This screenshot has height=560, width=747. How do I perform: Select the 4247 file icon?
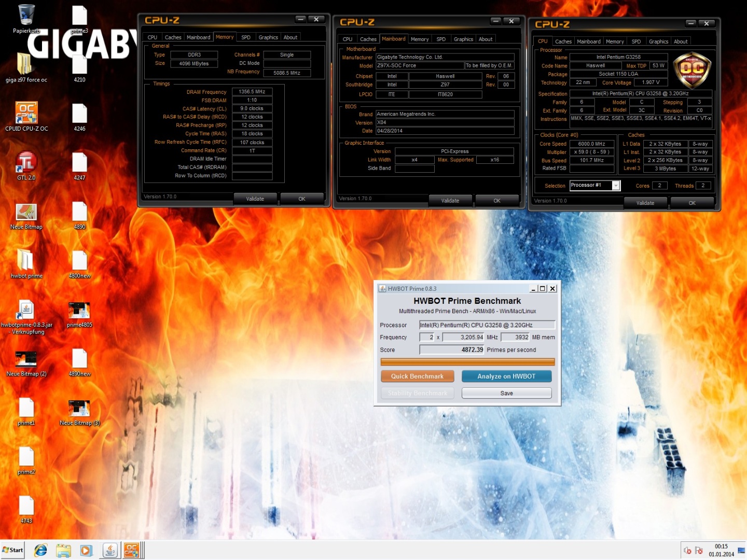point(79,162)
